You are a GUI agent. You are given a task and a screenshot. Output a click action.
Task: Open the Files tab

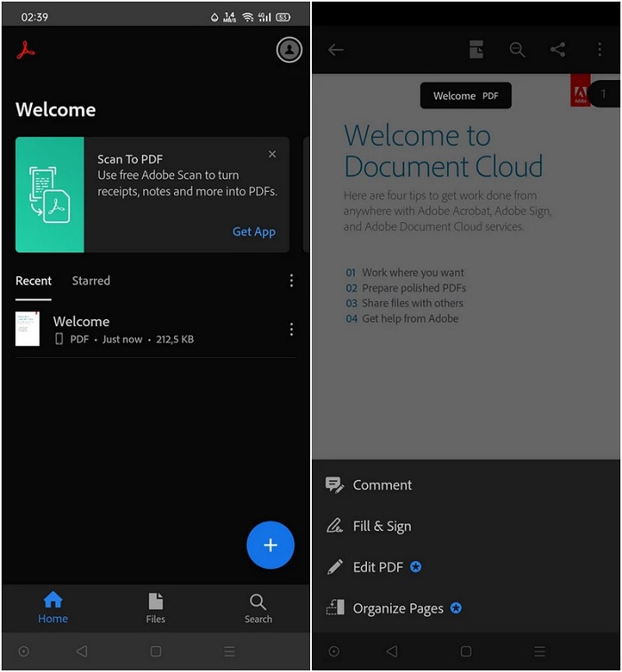tap(155, 608)
